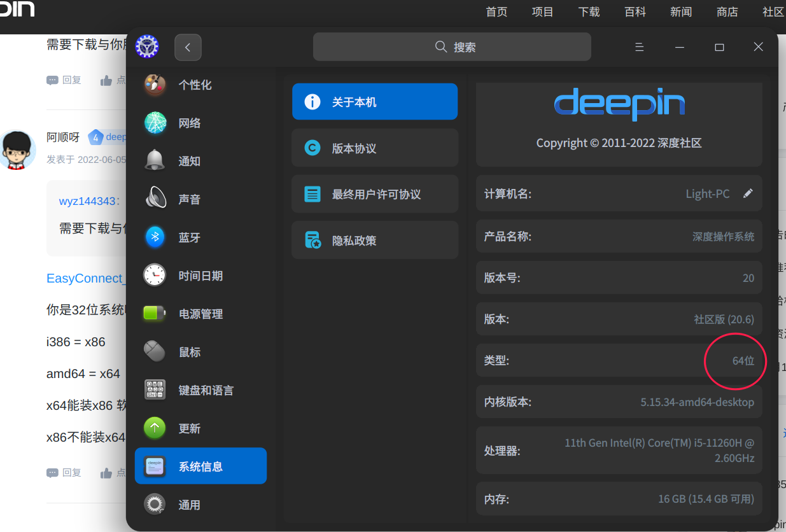Open 网络 (Network) settings in sidebar
Image resolution: width=786 pixels, height=532 pixels.
tap(188, 123)
